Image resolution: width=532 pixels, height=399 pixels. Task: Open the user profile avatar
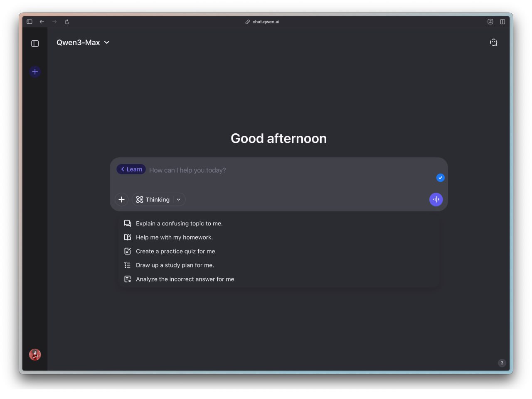point(35,355)
